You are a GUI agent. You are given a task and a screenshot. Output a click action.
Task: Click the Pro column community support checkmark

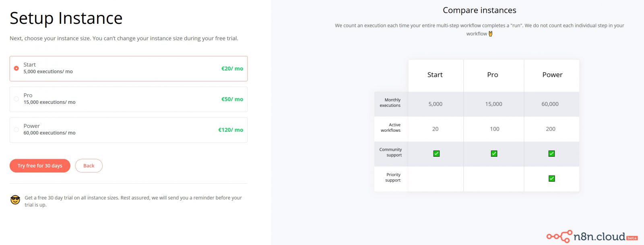[x=494, y=154]
